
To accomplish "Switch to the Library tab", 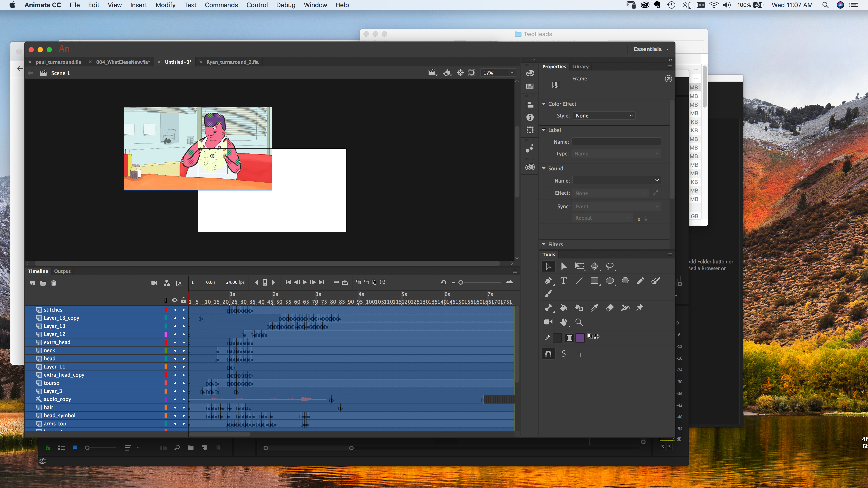I will click(x=580, y=66).
